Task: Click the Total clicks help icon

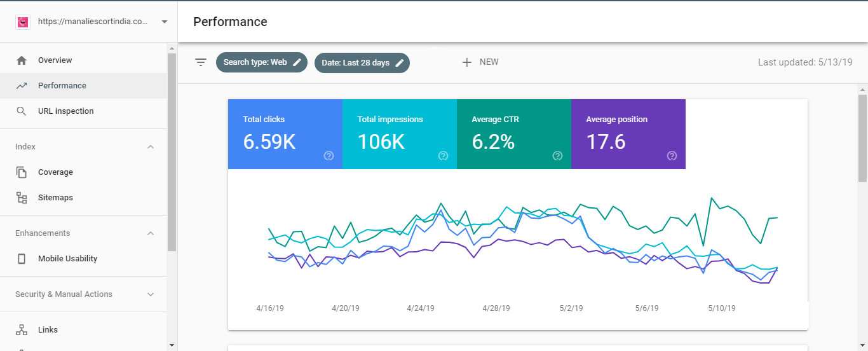Action: coord(329,156)
